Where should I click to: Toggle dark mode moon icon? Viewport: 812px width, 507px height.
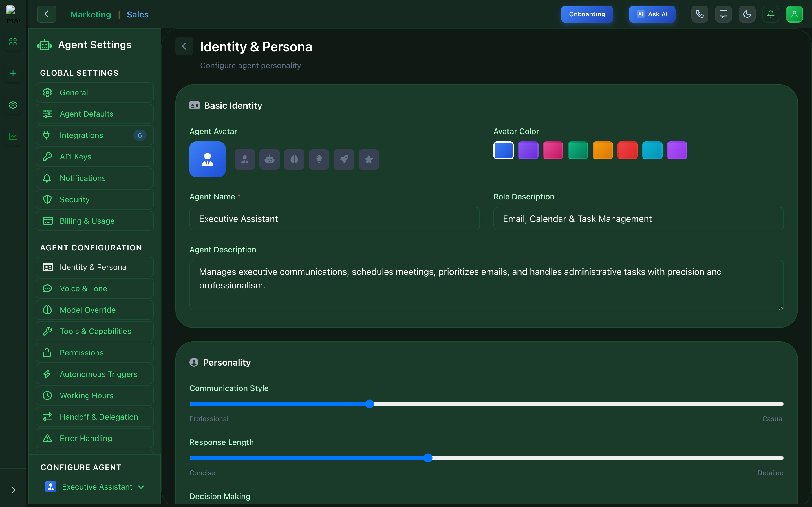(x=747, y=14)
